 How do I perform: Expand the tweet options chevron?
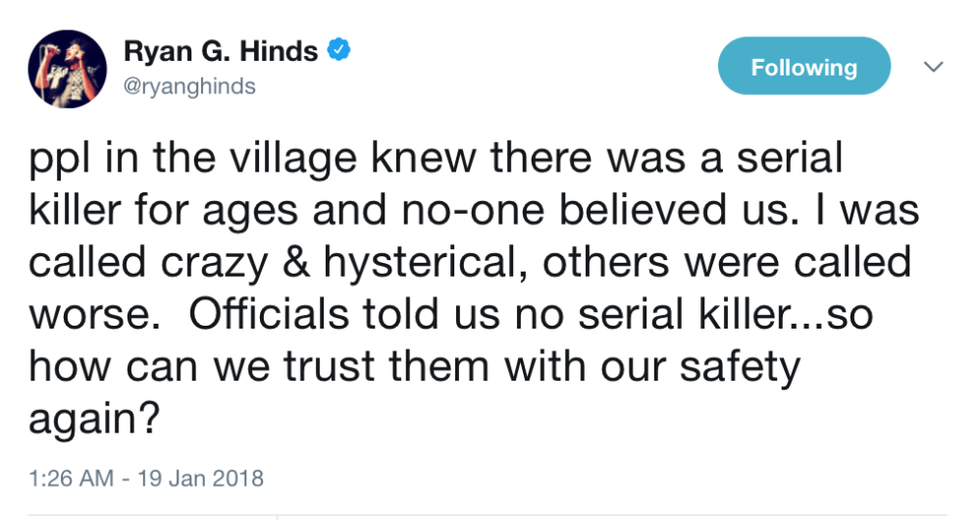point(934,67)
